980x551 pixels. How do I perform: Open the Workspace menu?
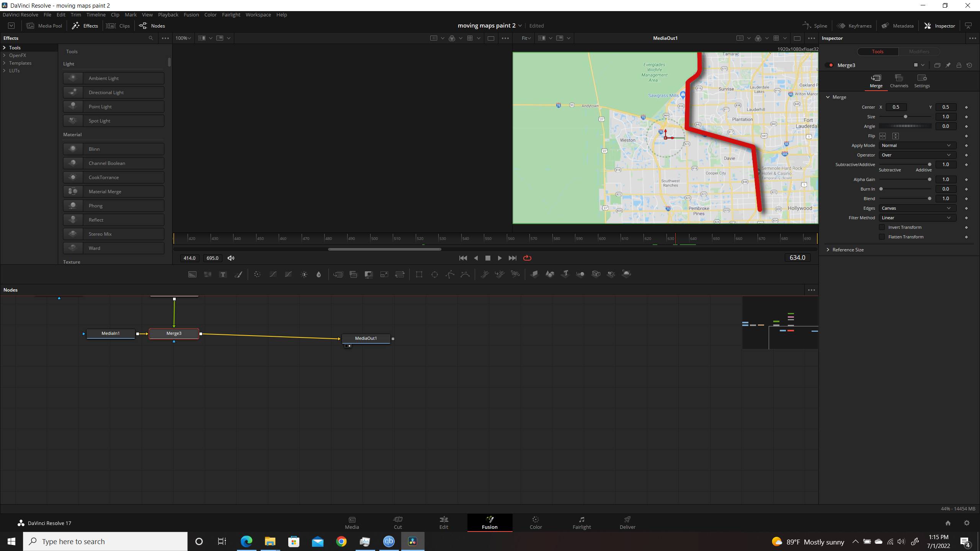258,15
